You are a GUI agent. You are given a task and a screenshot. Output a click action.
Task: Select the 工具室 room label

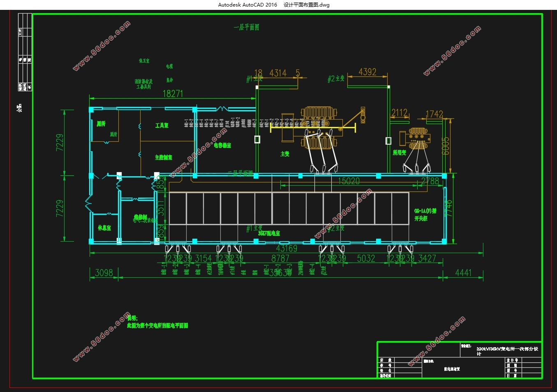[162, 125]
